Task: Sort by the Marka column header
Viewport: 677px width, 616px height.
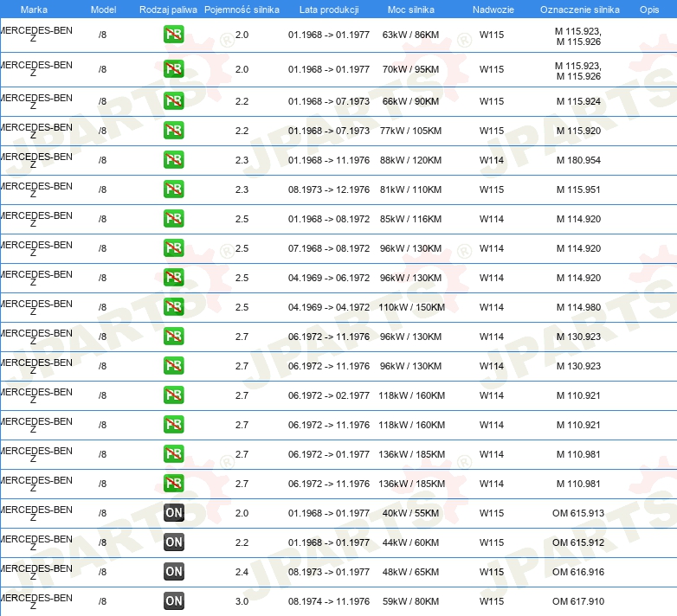Action: pos(34,10)
